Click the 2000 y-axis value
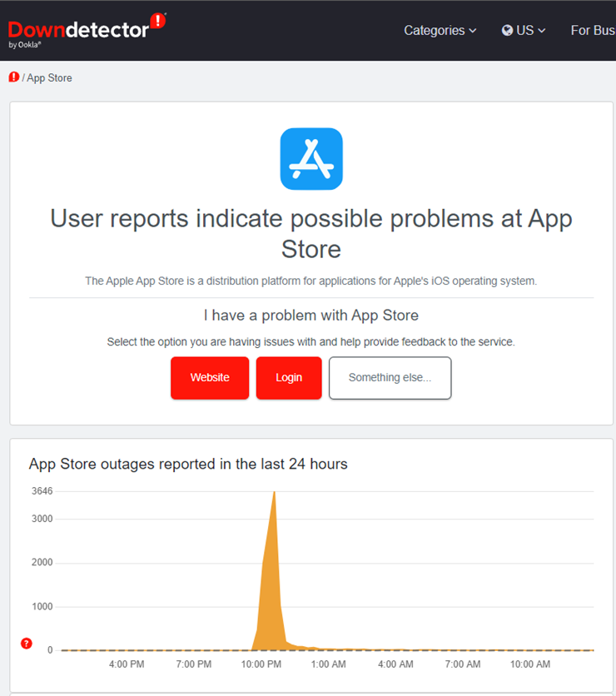Viewport: 616px width, 696px height. [x=42, y=563]
